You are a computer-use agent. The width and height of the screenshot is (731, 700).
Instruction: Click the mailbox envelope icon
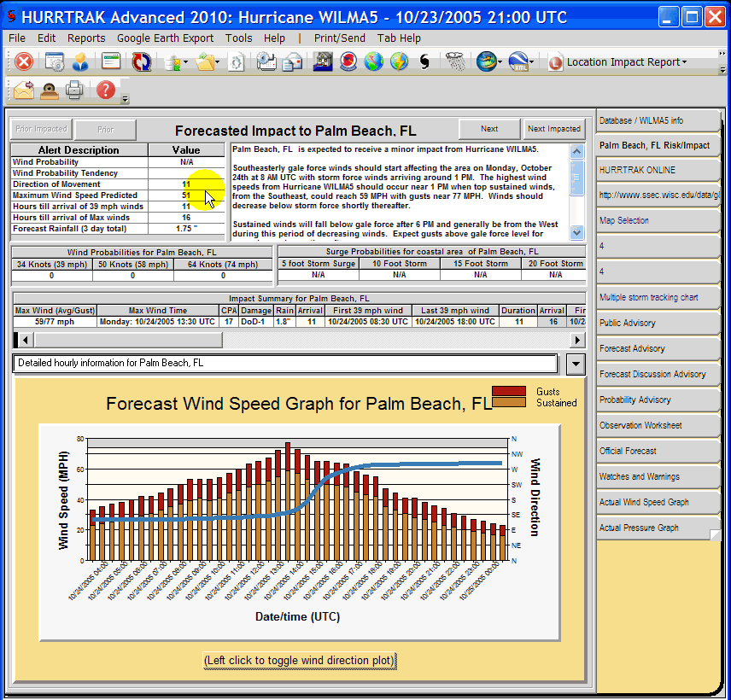(x=293, y=61)
